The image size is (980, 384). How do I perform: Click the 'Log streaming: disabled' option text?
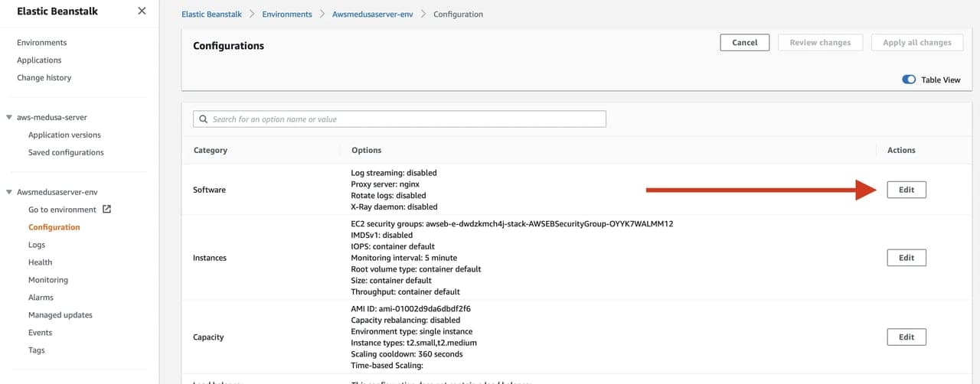click(x=394, y=173)
